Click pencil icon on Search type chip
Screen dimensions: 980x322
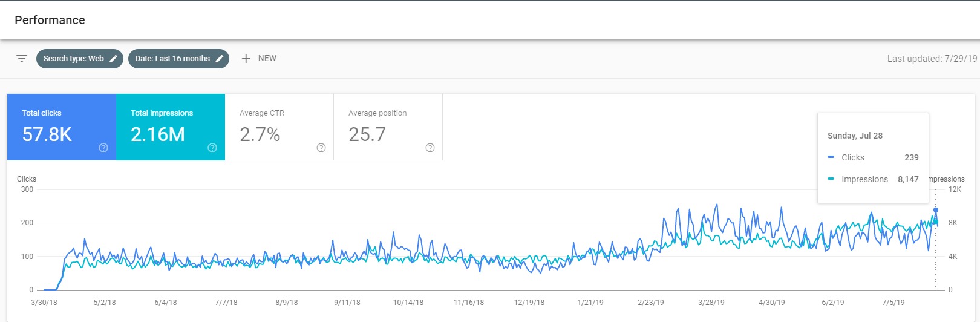point(113,59)
